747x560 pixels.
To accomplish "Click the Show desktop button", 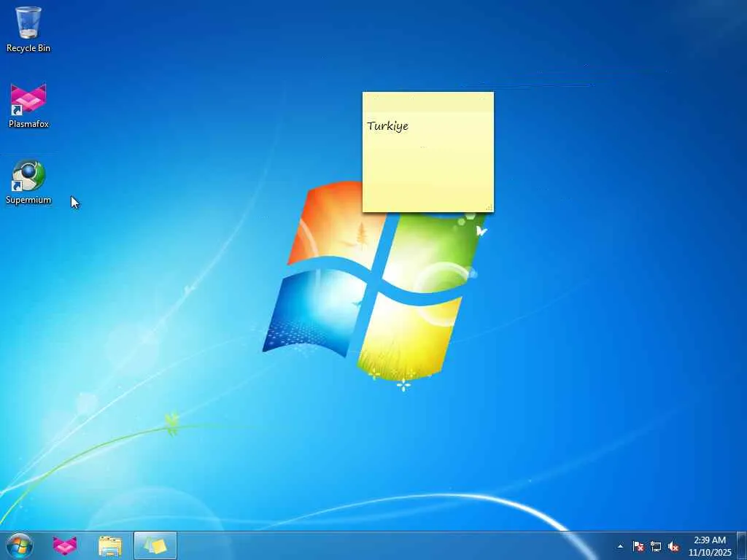I will pos(742,545).
